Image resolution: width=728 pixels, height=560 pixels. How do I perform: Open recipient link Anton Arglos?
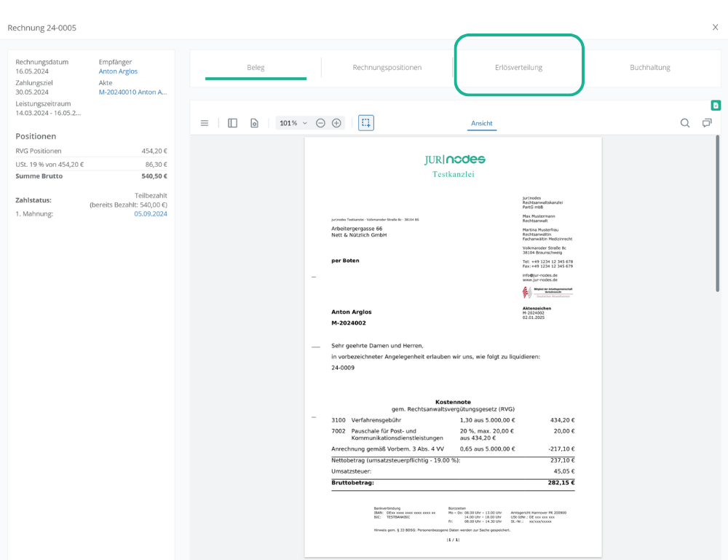(118, 71)
